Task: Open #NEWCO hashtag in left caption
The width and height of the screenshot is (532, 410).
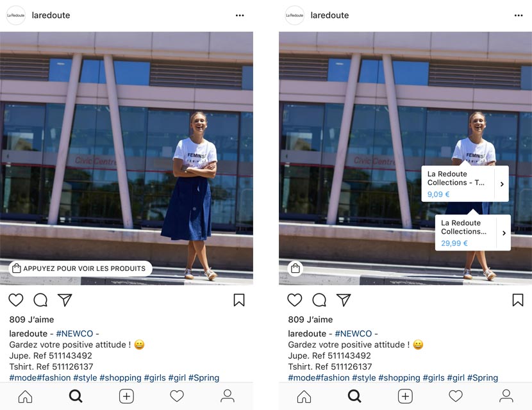Action: pyautogui.click(x=74, y=333)
